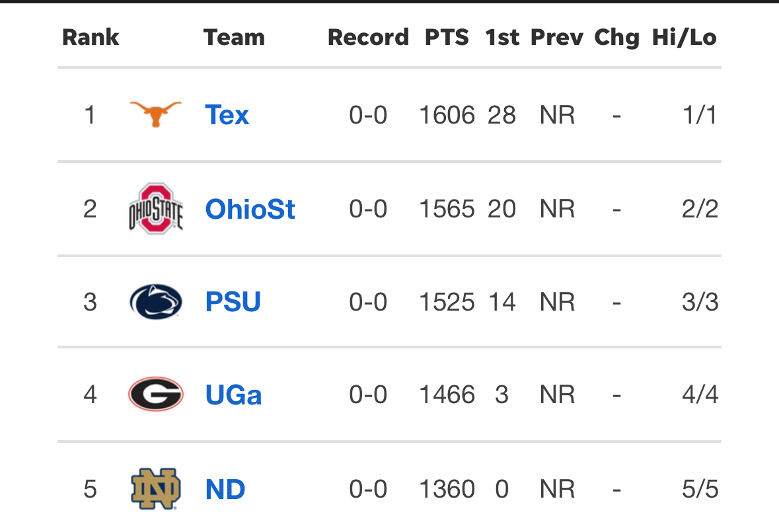
Task: Click the 1st column header
Action: (x=502, y=37)
